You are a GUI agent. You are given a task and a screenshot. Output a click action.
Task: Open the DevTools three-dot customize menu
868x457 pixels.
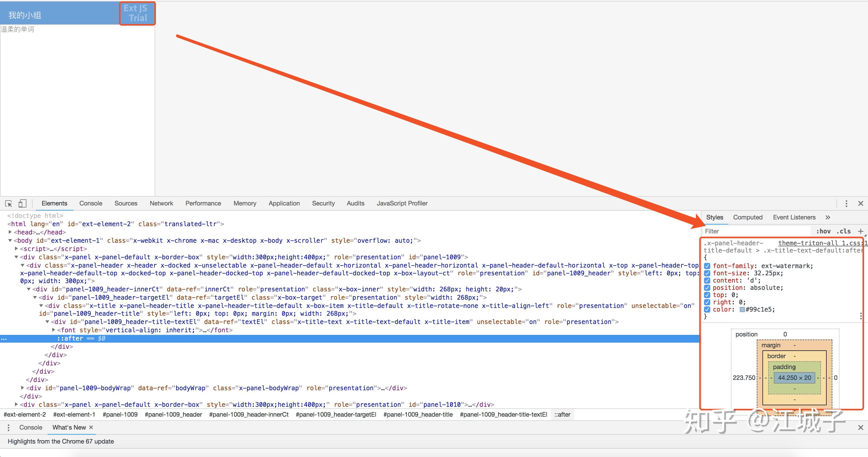(x=847, y=203)
